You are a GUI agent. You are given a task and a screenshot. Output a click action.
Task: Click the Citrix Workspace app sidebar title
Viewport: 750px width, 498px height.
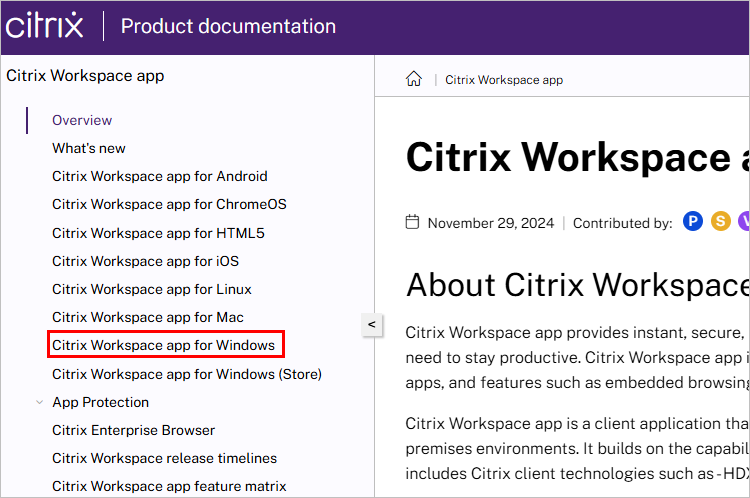pos(85,76)
